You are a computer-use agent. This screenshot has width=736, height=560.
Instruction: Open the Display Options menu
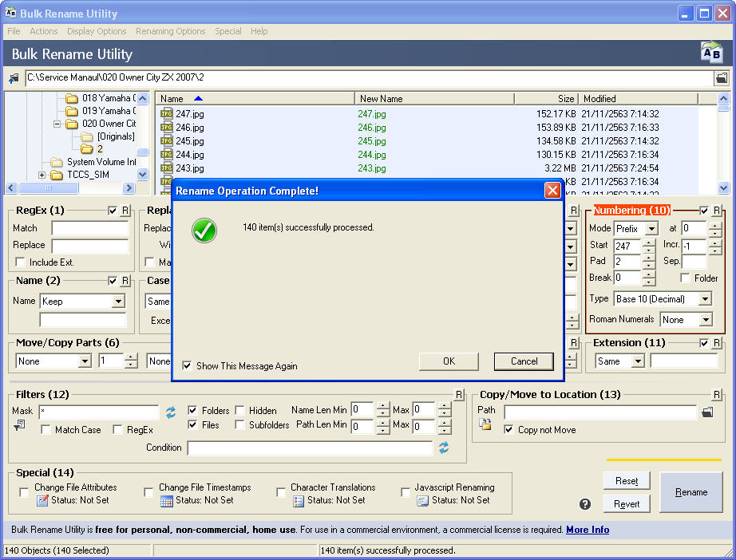(97, 31)
